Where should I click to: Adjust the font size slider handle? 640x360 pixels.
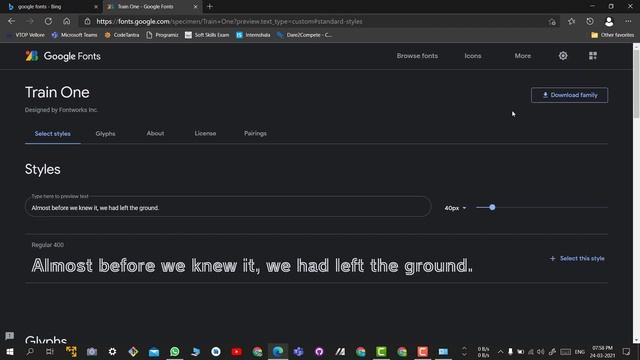click(492, 207)
